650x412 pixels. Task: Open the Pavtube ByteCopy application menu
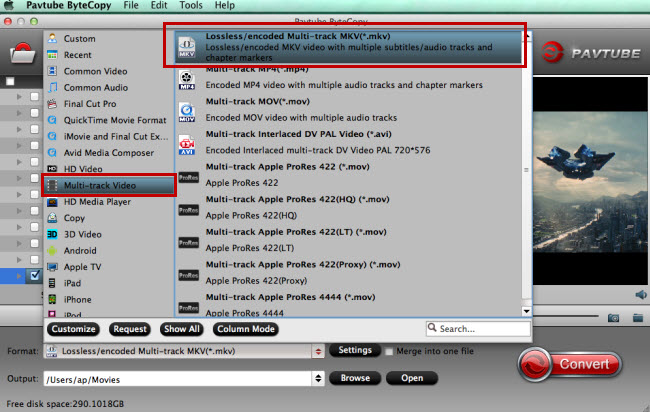pos(68,5)
